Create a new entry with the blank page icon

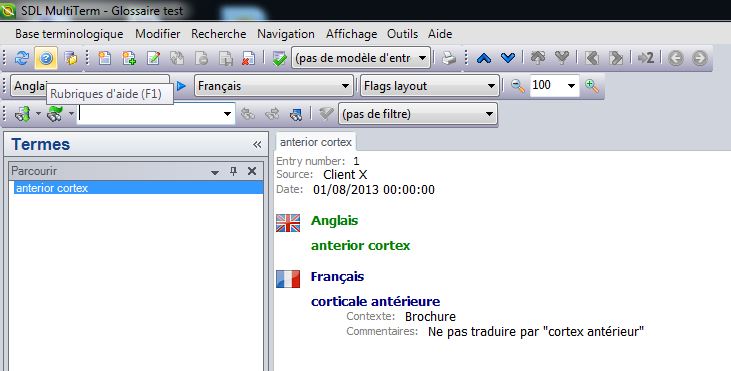104,58
